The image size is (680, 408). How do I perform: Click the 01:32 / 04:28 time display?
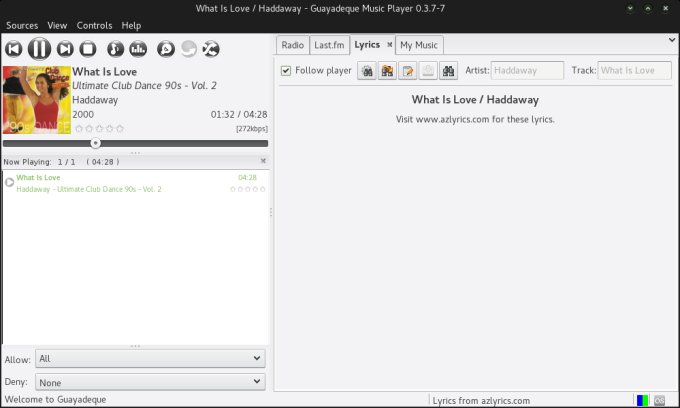pos(239,114)
